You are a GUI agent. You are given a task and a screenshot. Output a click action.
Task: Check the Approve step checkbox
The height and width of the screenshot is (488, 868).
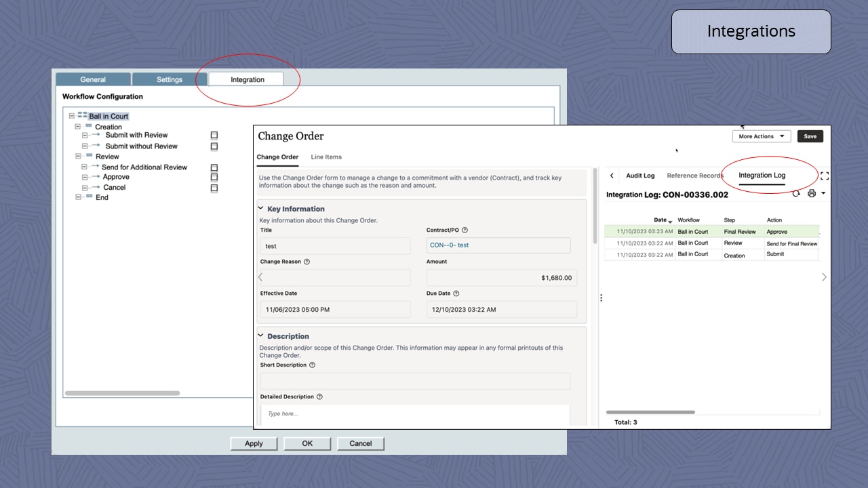[x=214, y=177]
